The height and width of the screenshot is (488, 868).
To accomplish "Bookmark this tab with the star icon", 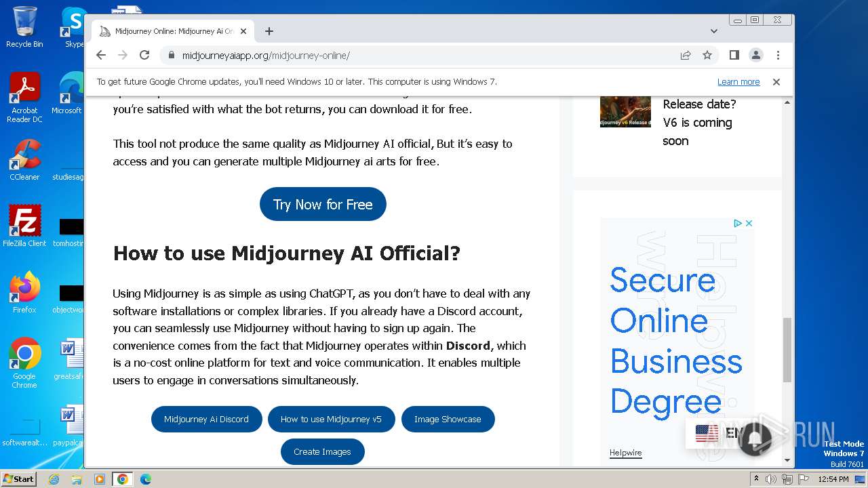I will pyautogui.click(x=707, y=55).
